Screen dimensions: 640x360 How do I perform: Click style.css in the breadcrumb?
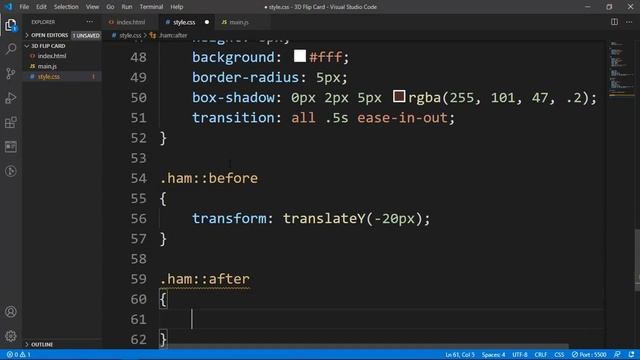coord(130,36)
